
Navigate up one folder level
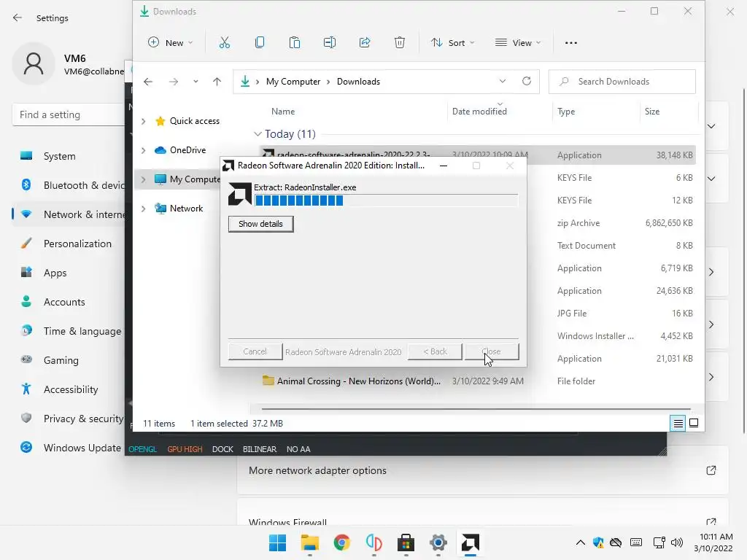point(217,82)
